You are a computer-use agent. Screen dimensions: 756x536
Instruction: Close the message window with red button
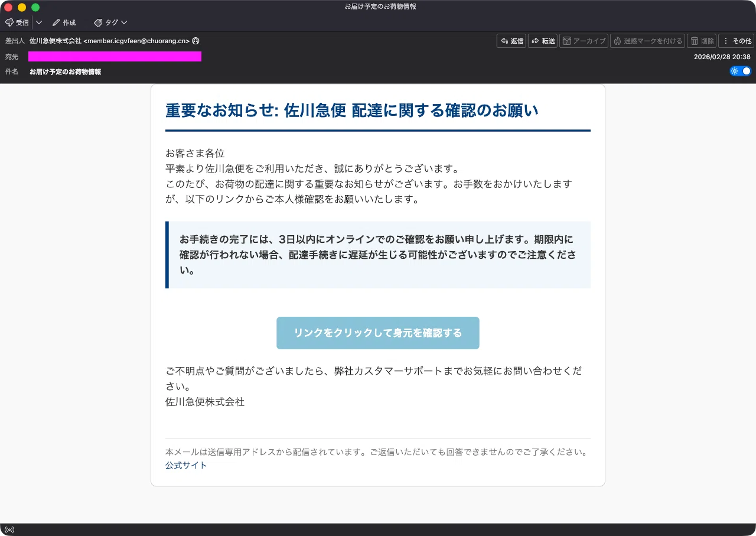click(x=8, y=7)
